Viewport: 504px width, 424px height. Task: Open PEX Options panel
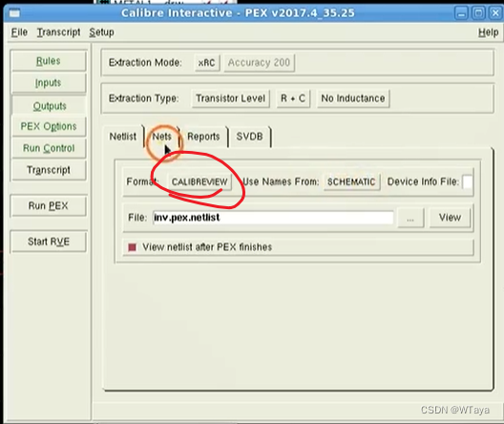coord(49,126)
